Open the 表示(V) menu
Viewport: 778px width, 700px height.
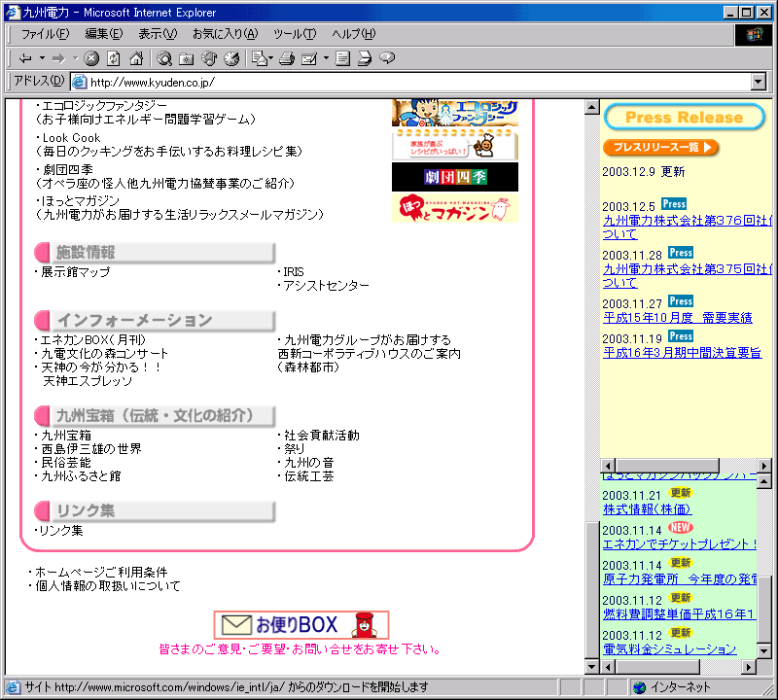[158, 34]
